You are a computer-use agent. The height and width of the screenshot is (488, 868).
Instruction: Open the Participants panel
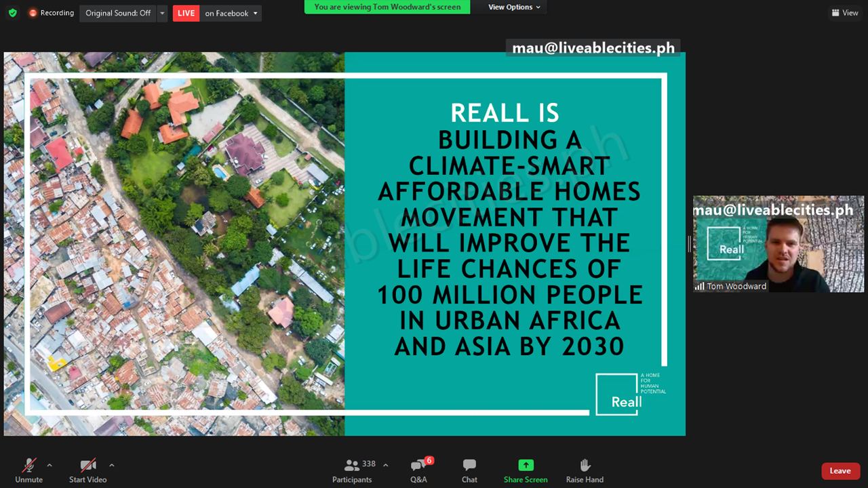352,470
